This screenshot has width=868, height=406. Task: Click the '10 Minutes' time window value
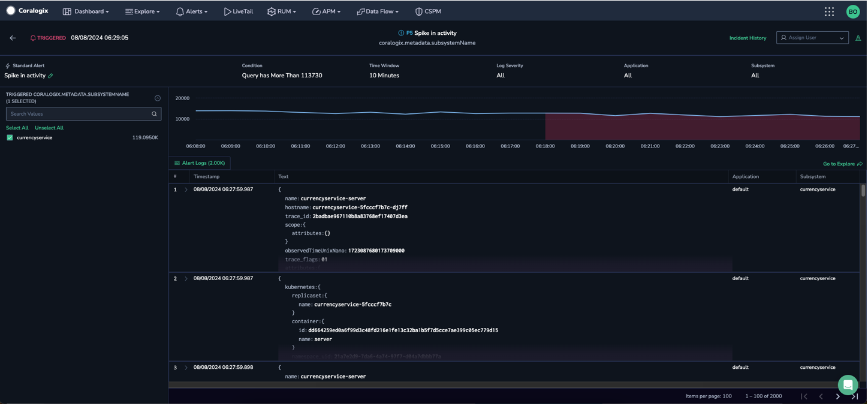pos(384,76)
